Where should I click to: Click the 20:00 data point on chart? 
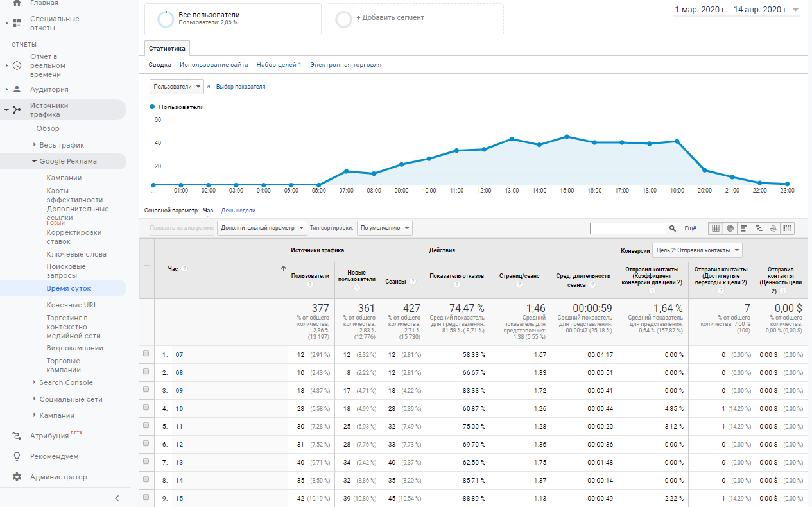[x=704, y=170]
